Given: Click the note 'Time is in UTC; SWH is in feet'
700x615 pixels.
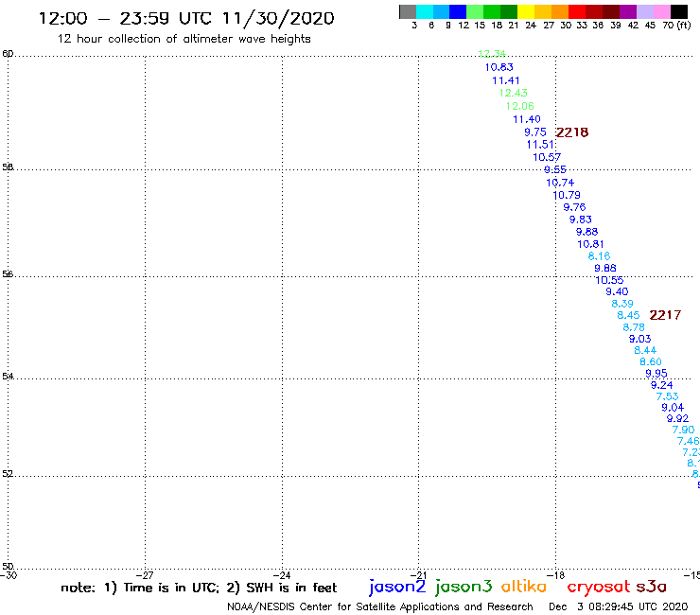Looking at the screenshot, I should 199,588.
